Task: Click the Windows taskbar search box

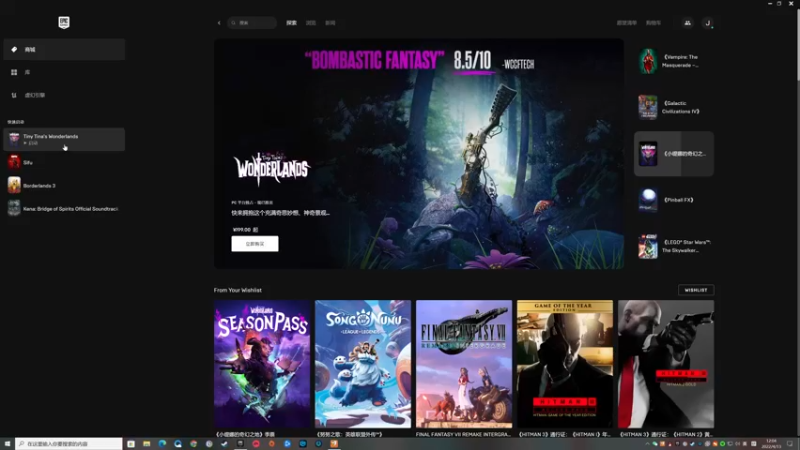Action: (69, 444)
